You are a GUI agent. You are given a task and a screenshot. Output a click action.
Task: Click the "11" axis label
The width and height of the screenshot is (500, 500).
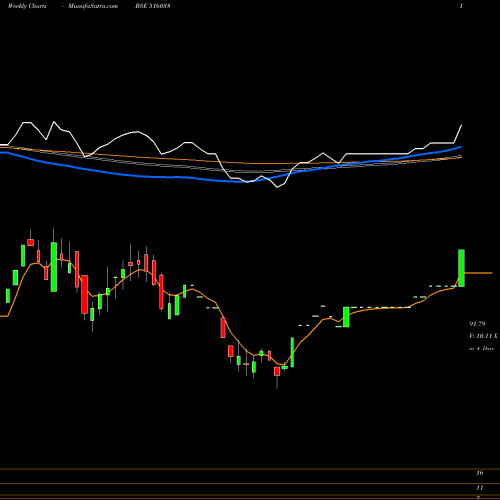click(x=480, y=488)
